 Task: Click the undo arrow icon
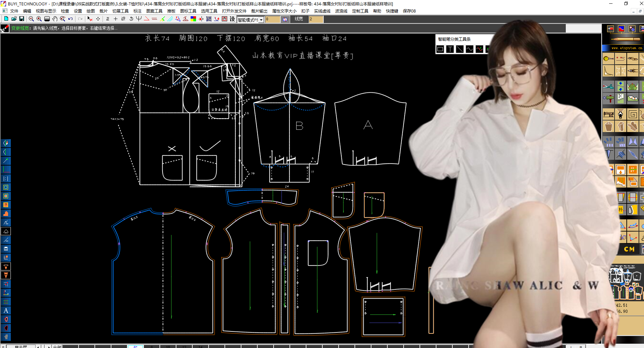pos(70,19)
